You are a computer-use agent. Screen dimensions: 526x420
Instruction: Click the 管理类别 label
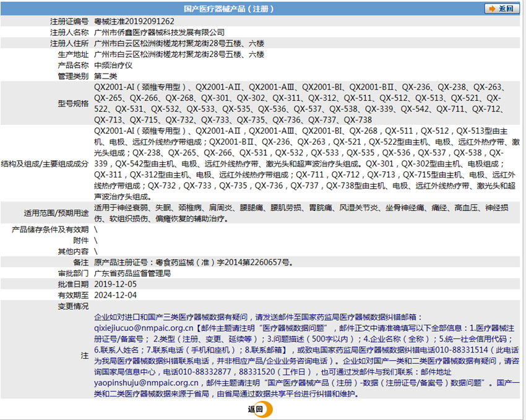[x=73, y=77]
